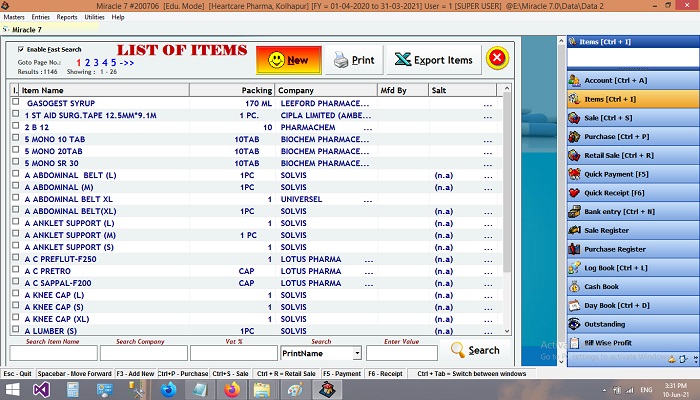This screenshot has width=700, height=400.
Task: Click the magnifier Search button
Action: (x=475, y=350)
